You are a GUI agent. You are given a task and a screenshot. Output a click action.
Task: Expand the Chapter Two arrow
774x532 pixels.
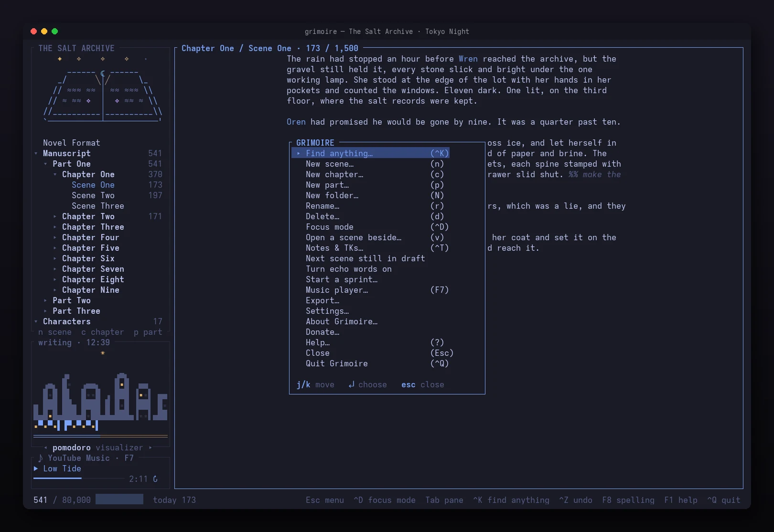55,216
